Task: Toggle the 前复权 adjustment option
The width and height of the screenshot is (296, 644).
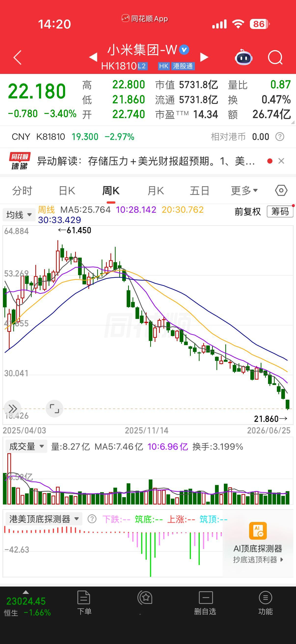Action: coord(248,211)
